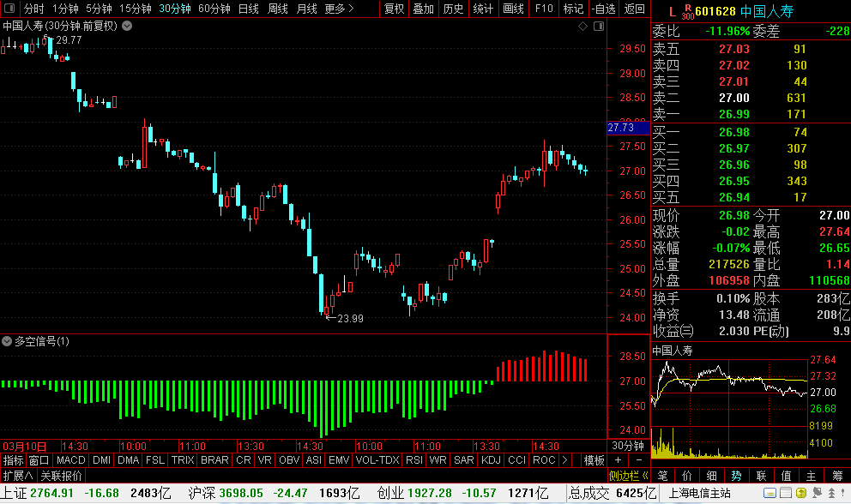Collapse the sidebar via 侧边栏

(628, 476)
